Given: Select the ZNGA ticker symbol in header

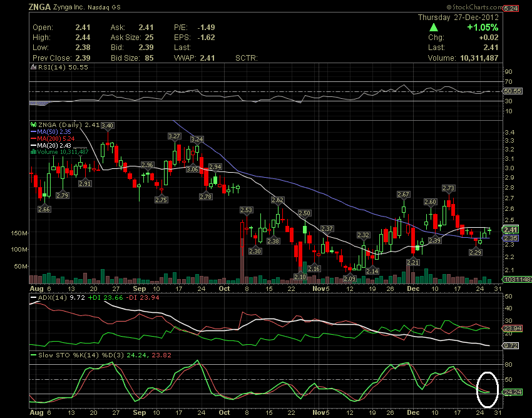Looking at the screenshot, I should 39,7.
